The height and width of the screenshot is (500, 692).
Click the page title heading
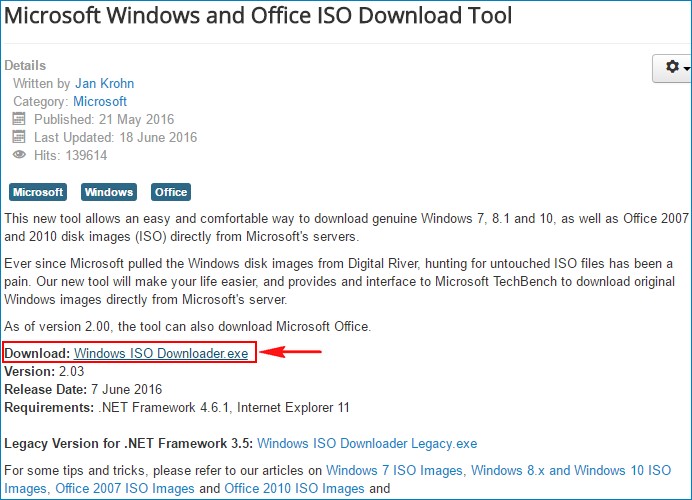click(x=258, y=15)
